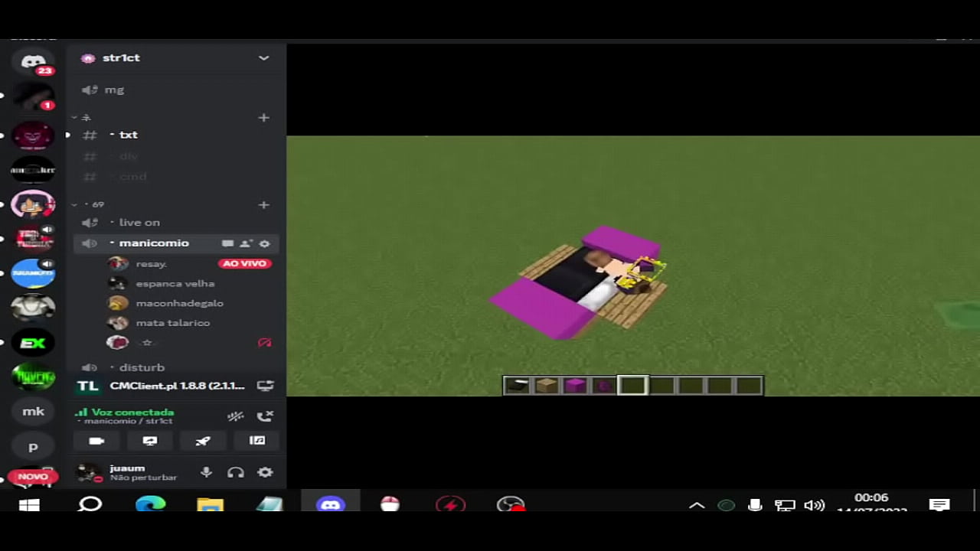Join the live on voice channel

coord(139,223)
